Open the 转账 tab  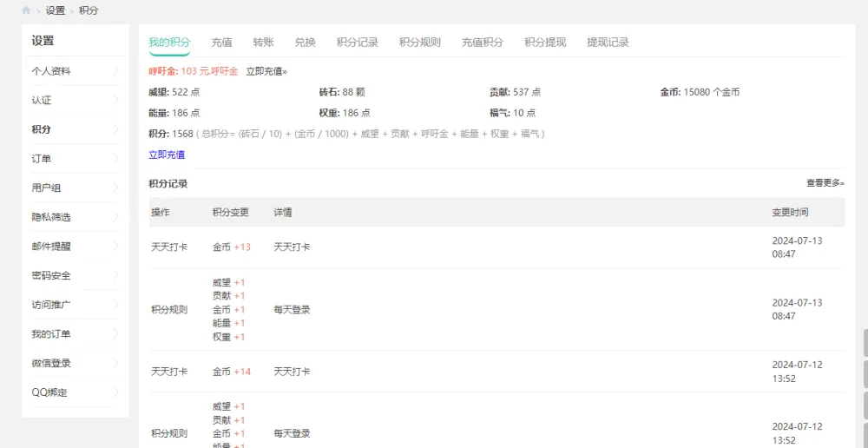(263, 43)
